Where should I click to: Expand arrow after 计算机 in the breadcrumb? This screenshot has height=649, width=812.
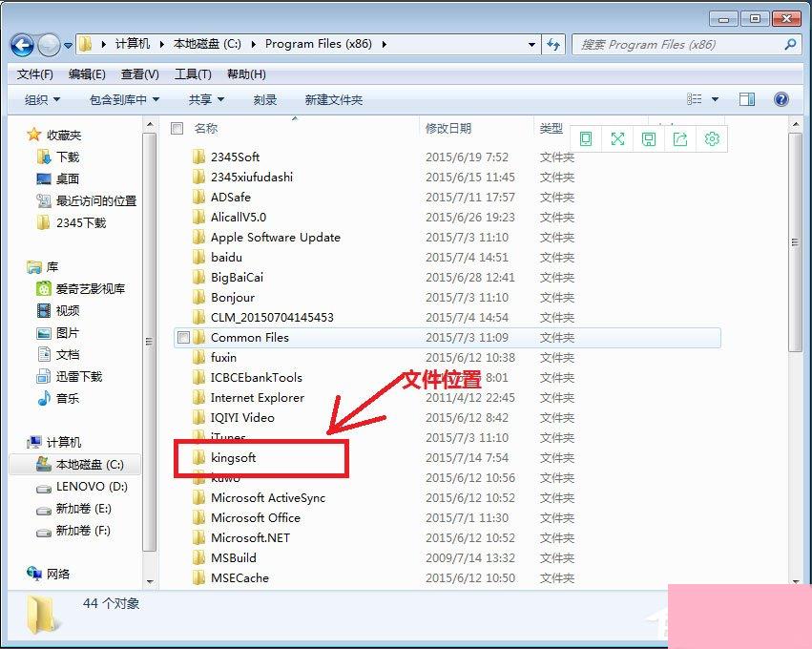pyautogui.click(x=161, y=44)
